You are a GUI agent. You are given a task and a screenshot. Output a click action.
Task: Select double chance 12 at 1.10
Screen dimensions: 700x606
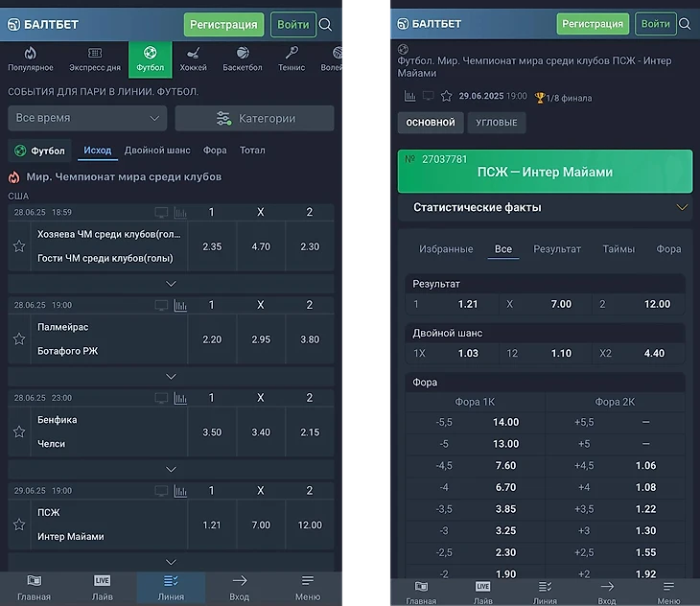pos(545,354)
